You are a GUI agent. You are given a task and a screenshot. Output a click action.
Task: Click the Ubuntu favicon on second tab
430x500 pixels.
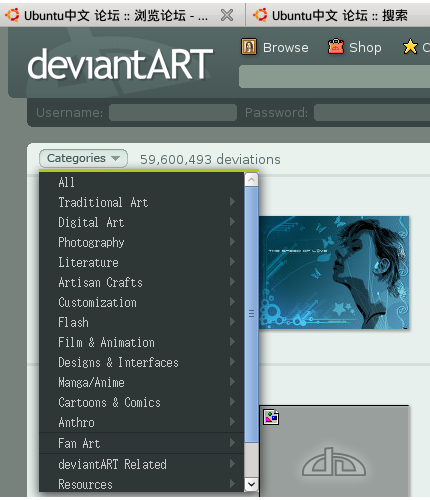(260, 15)
